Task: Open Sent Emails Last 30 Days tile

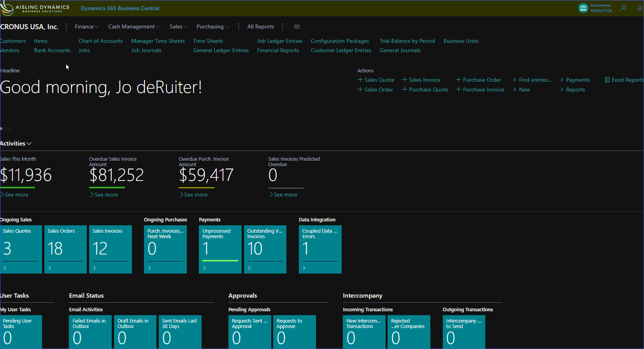Action: (x=180, y=332)
